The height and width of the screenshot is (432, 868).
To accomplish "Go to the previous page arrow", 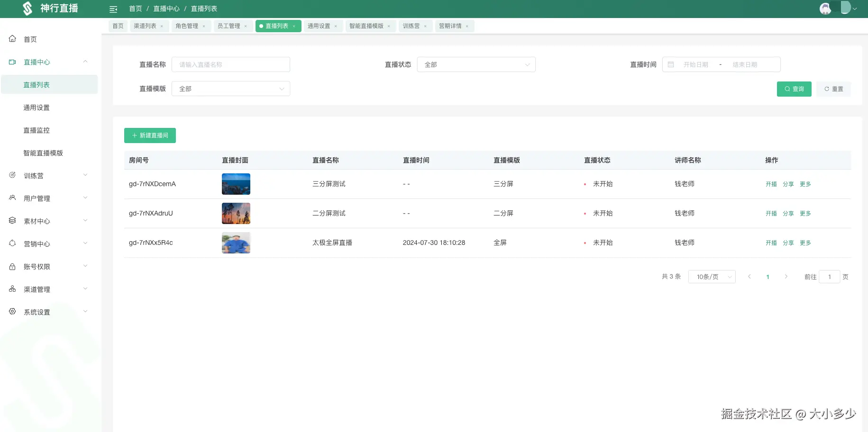I will (x=749, y=277).
